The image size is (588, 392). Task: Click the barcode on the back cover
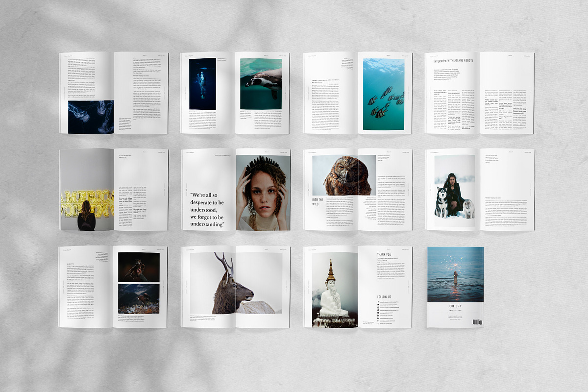pos(477,321)
